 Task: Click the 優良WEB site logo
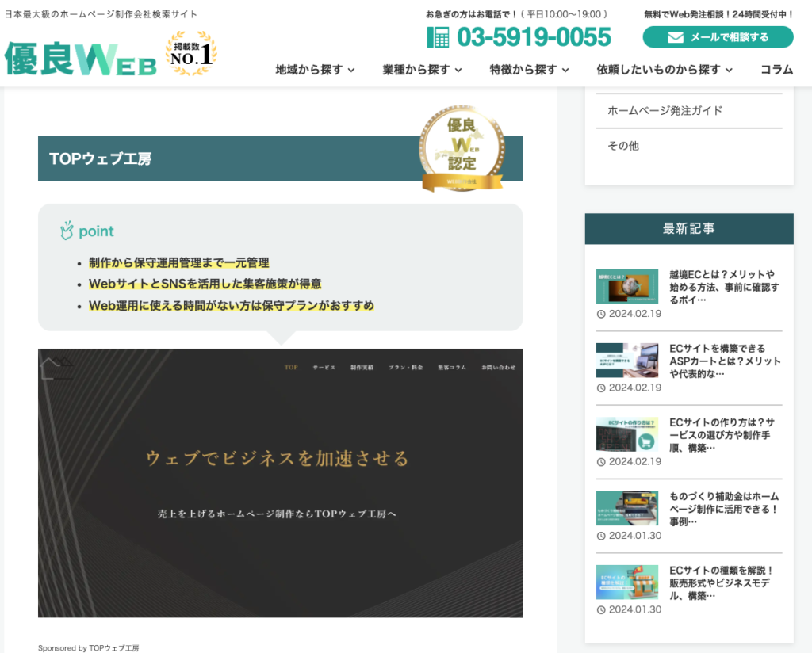tap(80, 58)
